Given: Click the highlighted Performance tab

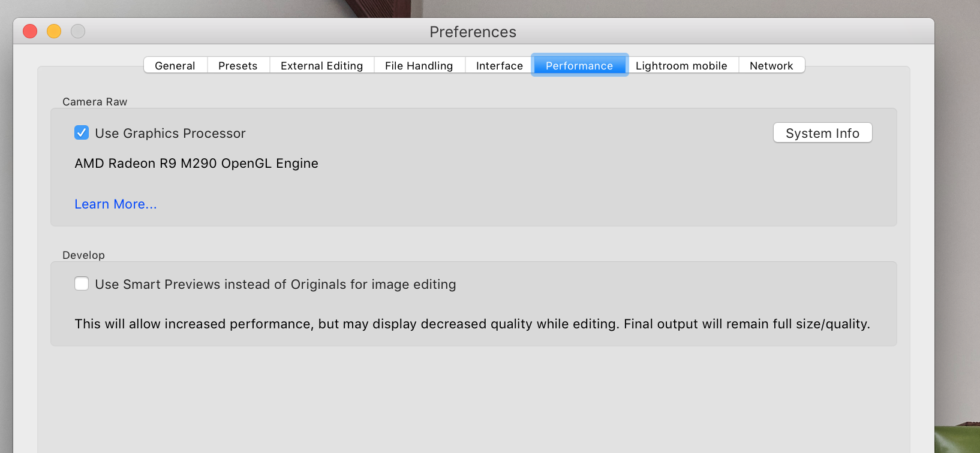Looking at the screenshot, I should tap(579, 65).
